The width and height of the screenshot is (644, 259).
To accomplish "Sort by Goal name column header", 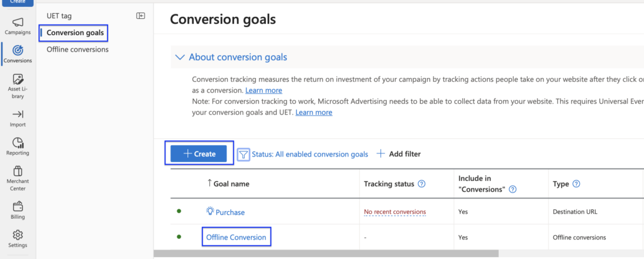I will pyautogui.click(x=231, y=184).
